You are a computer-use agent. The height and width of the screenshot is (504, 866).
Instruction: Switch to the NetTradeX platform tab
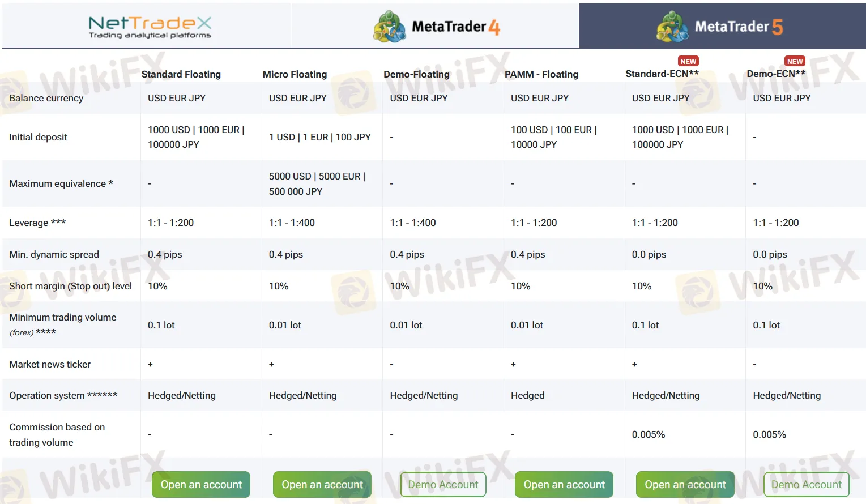147,25
